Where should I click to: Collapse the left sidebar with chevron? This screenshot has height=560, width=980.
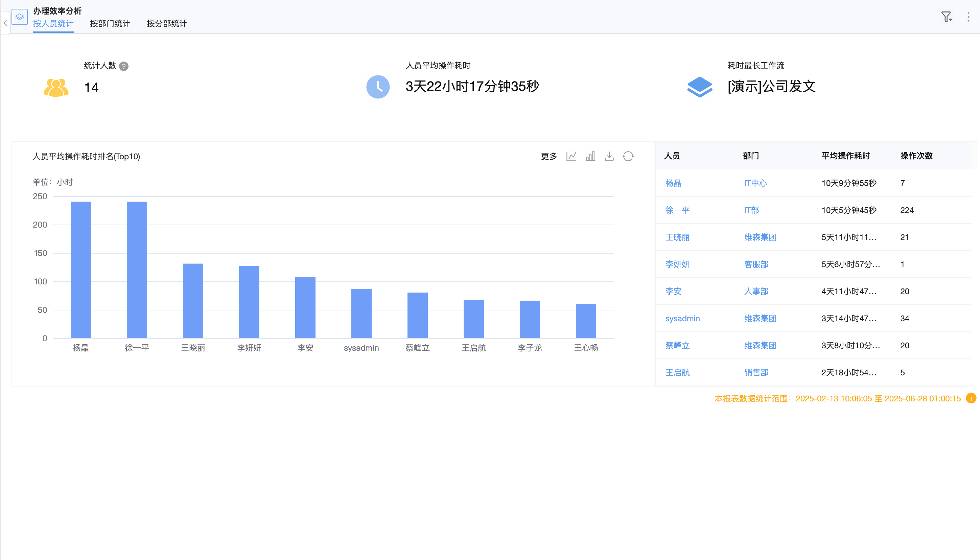point(5,23)
